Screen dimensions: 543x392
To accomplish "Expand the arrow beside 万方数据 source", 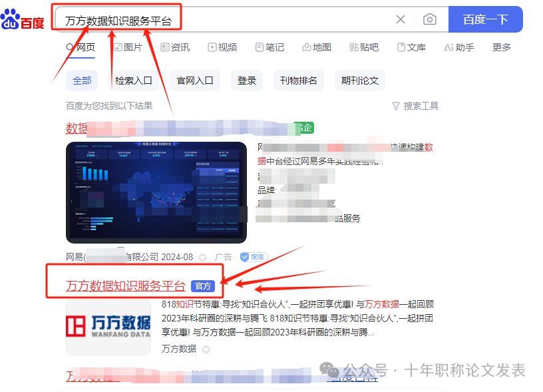I will tap(206, 349).
